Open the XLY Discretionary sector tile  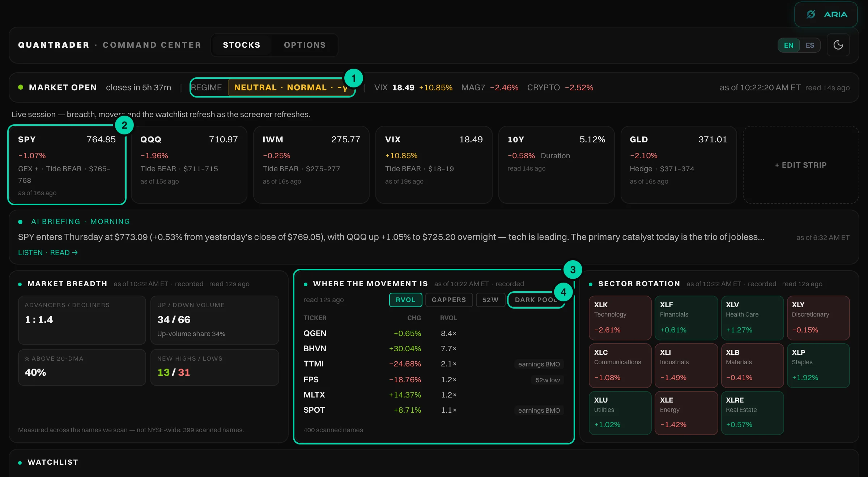click(818, 318)
